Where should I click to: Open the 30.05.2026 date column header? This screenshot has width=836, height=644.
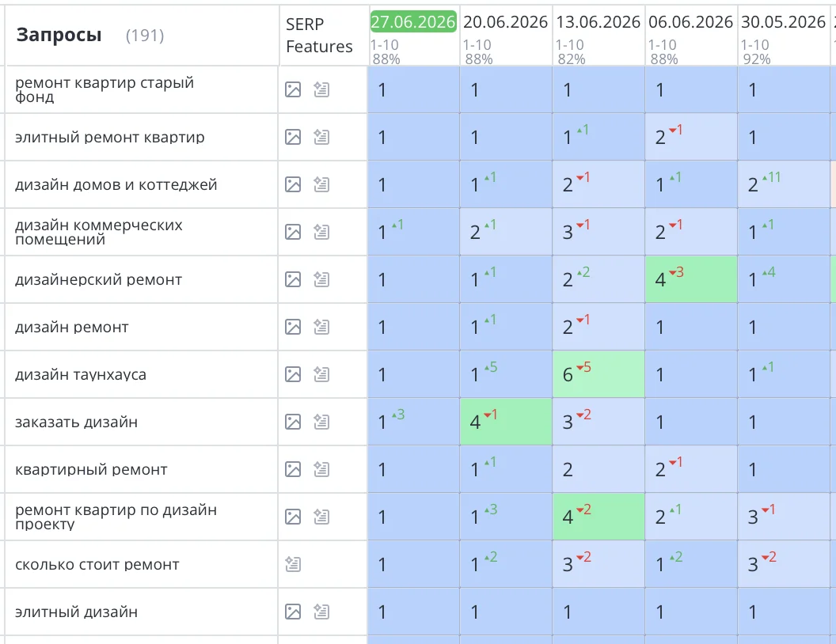coord(783,22)
